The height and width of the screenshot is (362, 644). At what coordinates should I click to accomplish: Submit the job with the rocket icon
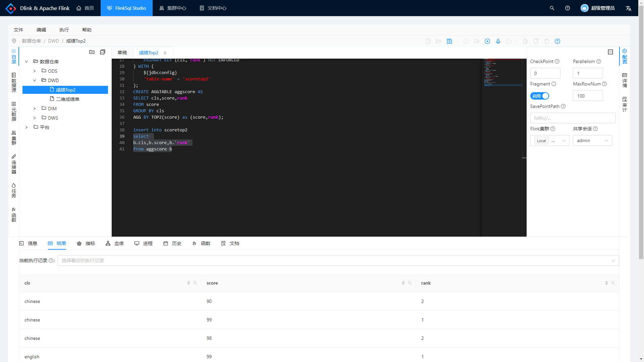[498, 41]
